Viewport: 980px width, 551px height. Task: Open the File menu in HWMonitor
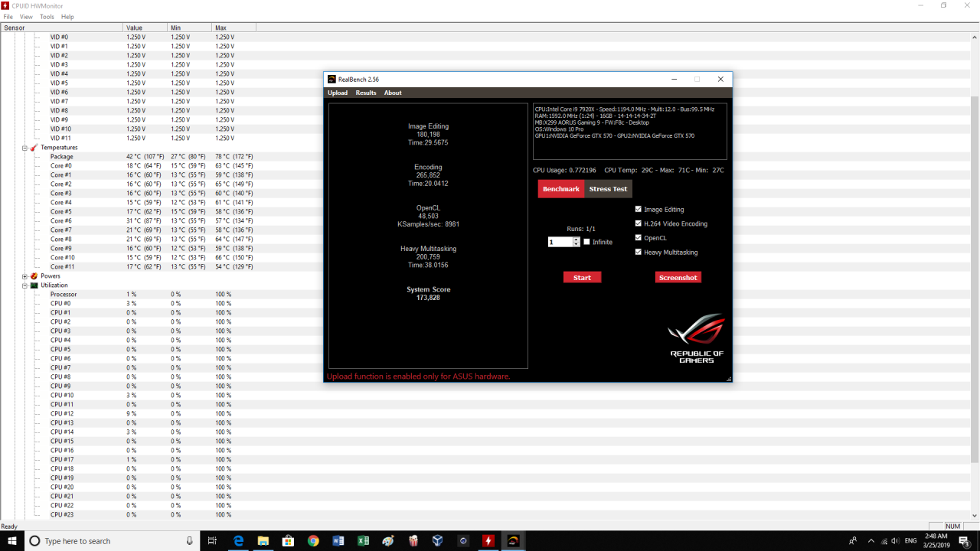click(x=8, y=17)
